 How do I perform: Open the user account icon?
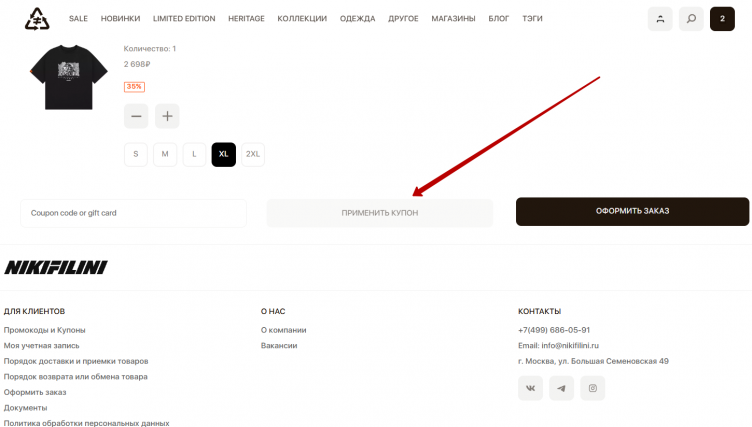click(660, 19)
